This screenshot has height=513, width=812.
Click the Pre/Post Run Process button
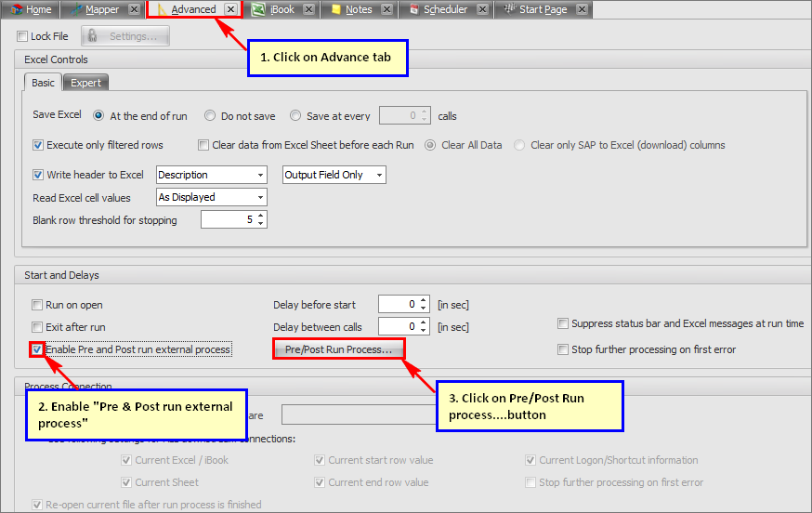point(338,349)
